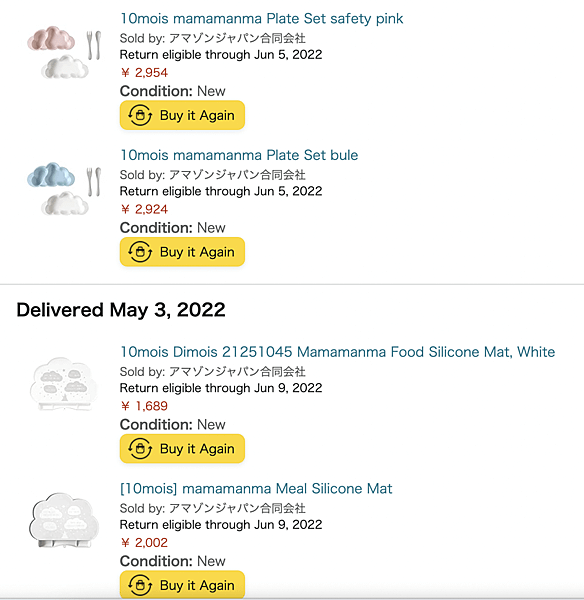
Task: Click reorder icon beside pink Plate Set
Action: click(x=140, y=115)
